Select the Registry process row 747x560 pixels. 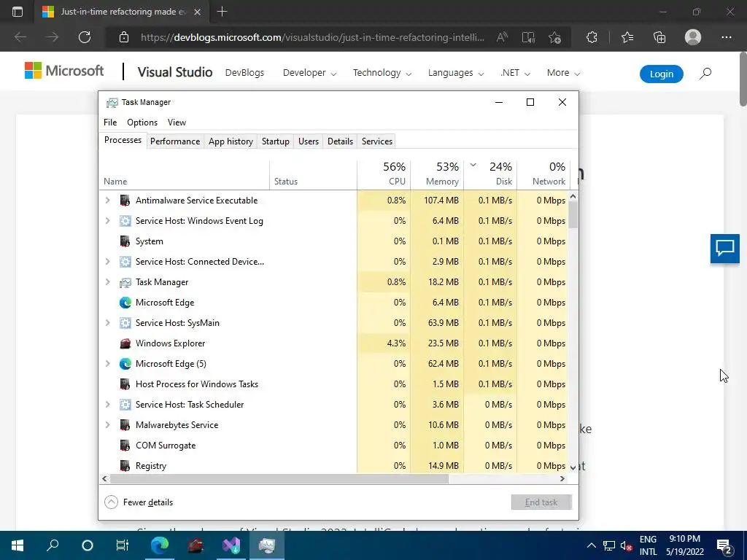pyautogui.click(x=333, y=465)
